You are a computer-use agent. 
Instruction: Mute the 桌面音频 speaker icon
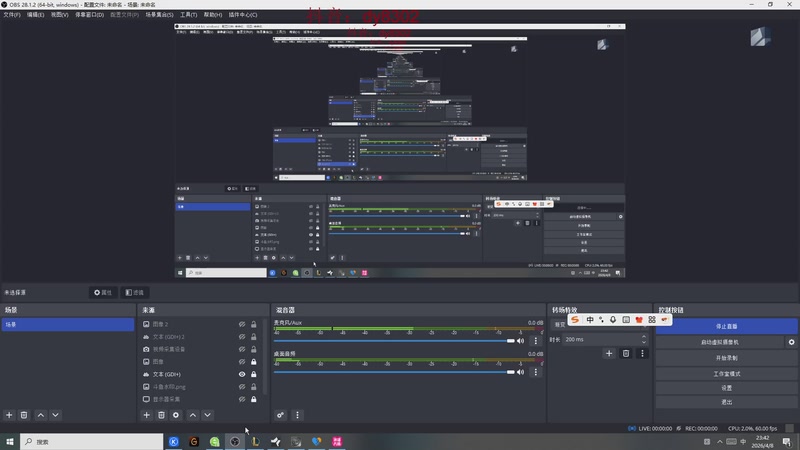pos(520,372)
